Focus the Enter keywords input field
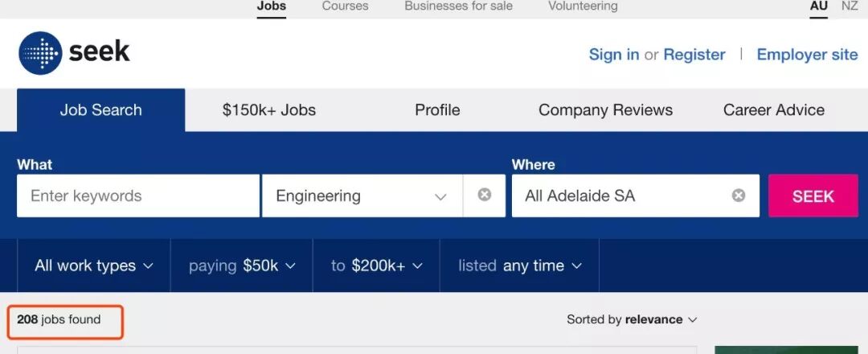Viewport: 868px width, 354px height. tap(138, 196)
